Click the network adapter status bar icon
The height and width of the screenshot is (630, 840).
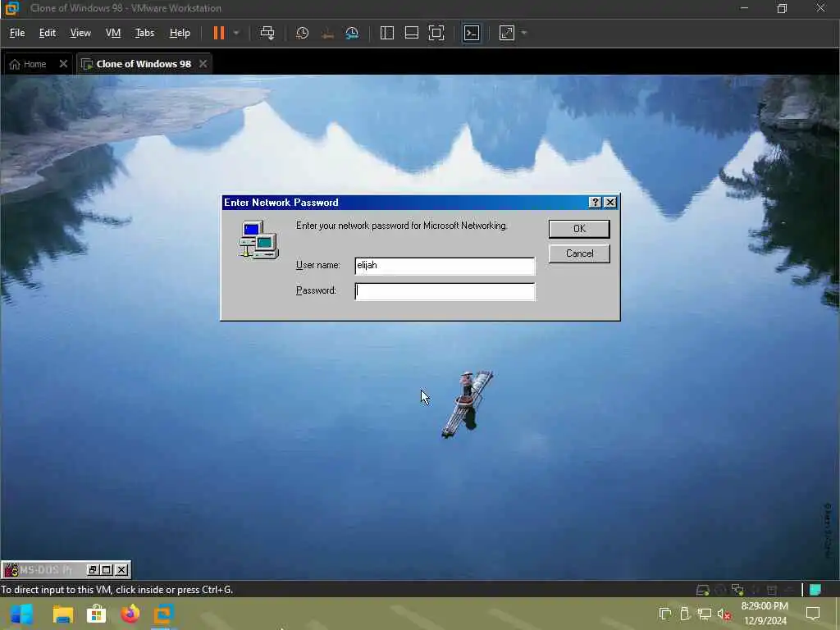tap(737, 590)
